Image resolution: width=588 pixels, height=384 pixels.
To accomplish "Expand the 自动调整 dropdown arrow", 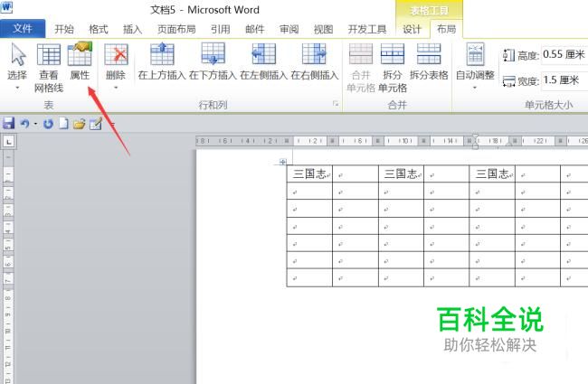I will click(475, 88).
